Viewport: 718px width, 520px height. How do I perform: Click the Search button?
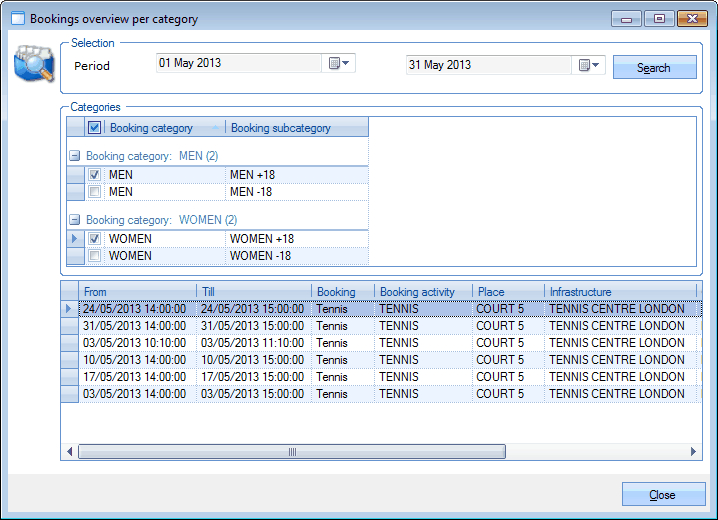[654, 68]
